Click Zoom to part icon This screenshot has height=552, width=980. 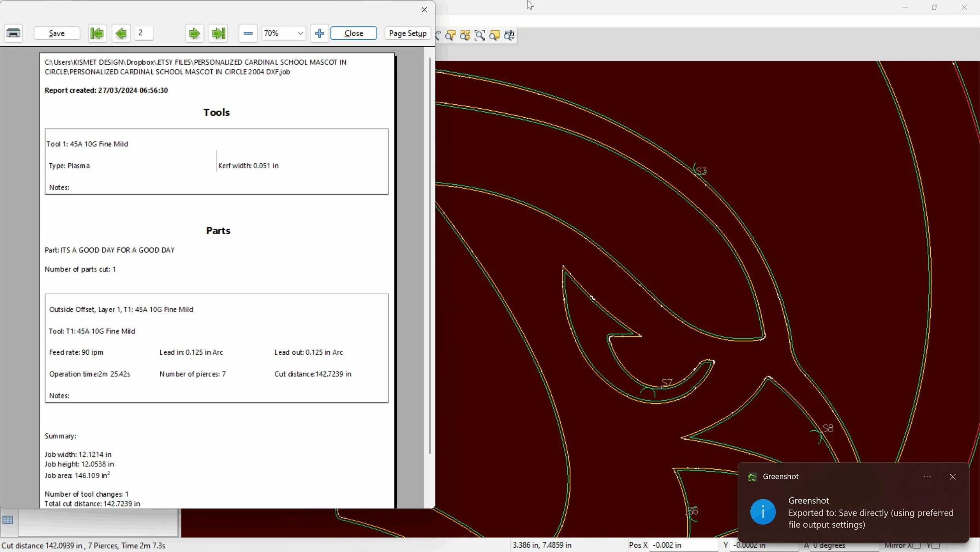pos(450,35)
